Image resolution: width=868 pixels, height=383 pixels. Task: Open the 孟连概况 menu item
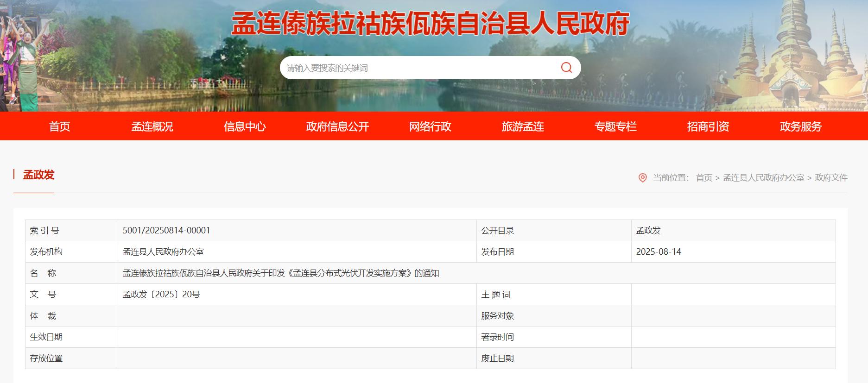point(152,126)
